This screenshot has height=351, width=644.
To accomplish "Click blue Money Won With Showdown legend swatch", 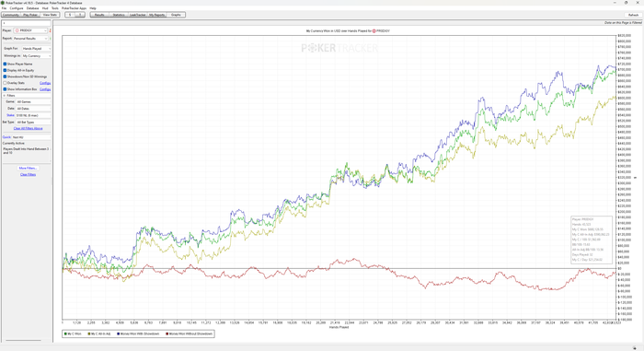I will click(119, 333).
